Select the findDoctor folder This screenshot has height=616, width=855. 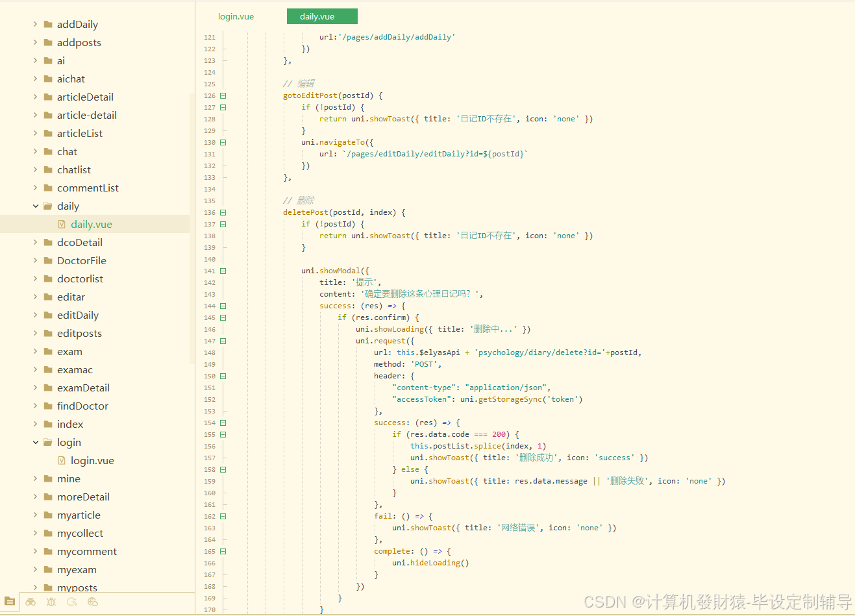click(82, 406)
